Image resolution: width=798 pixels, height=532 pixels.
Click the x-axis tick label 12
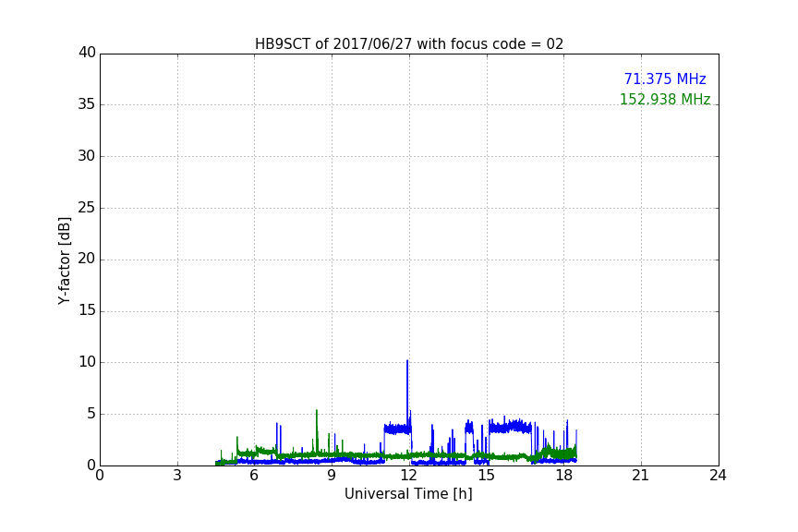pyautogui.click(x=408, y=476)
